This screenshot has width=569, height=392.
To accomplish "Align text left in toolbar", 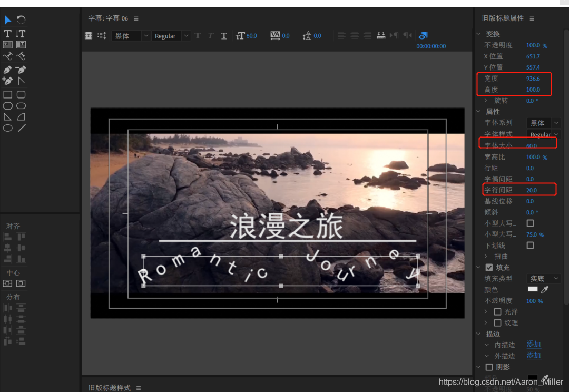I will pyautogui.click(x=341, y=35).
